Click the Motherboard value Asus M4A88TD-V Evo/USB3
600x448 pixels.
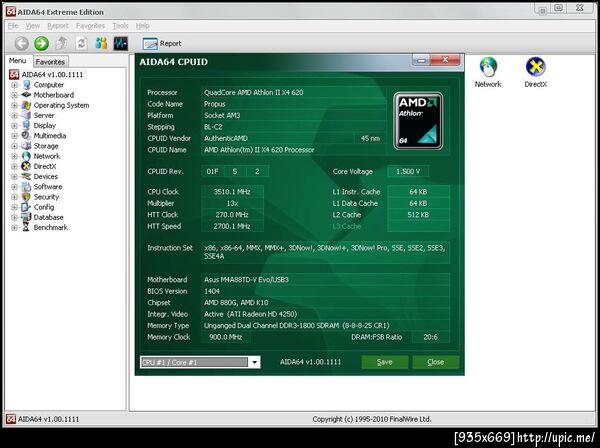(246, 280)
